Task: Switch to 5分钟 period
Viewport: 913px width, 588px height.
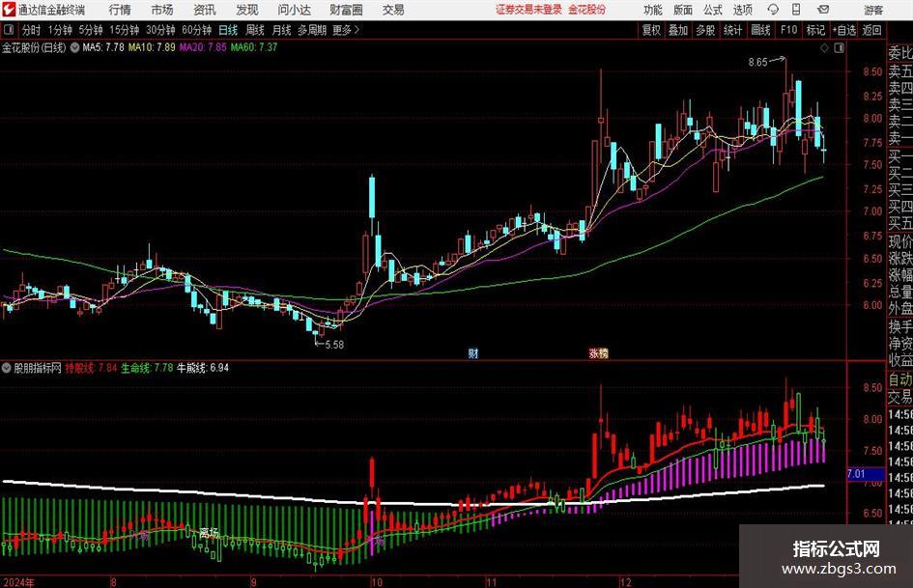Action: pos(90,30)
